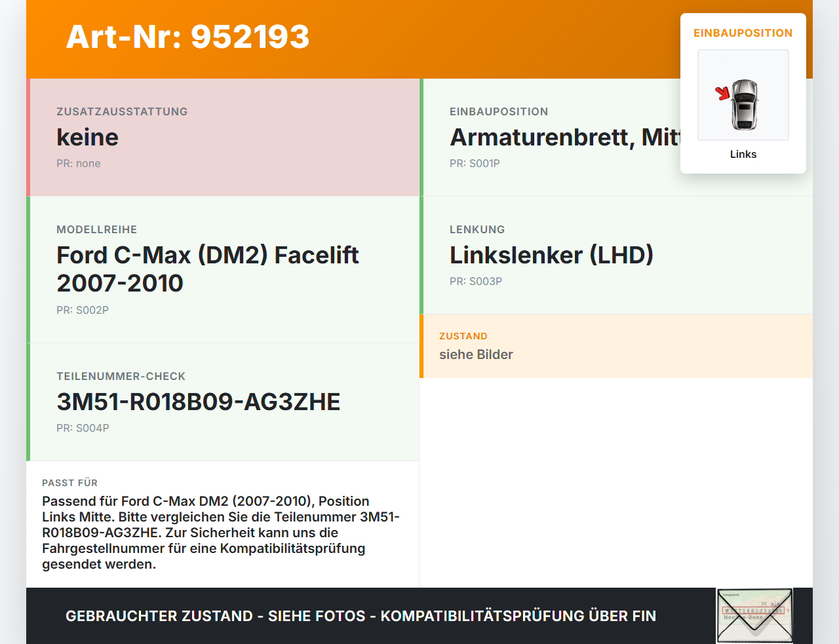Select the 'Linkslenker (LHD)' steering value
Viewport: 839px width, 644px height.
(551, 256)
